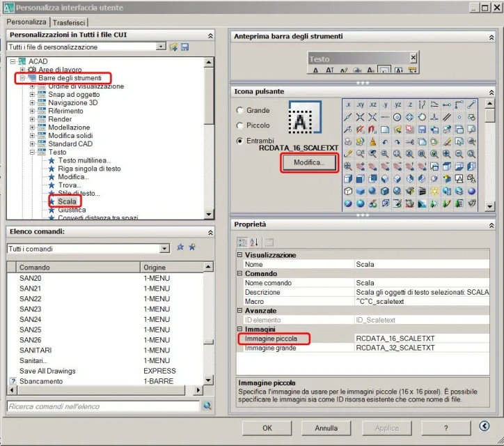The height and width of the screenshot is (446, 504).
Task: Expand the Navigazione 3D node
Action: click(x=32, y=102)
